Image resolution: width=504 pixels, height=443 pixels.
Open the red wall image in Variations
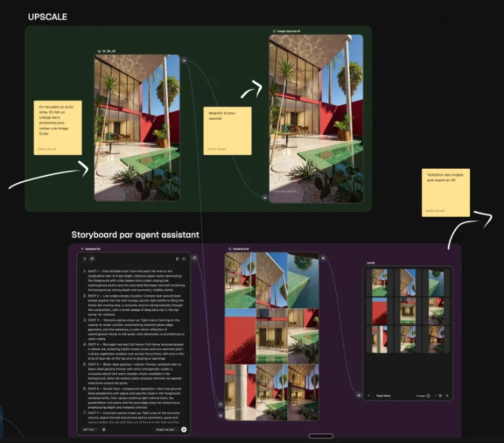[240, 336]
